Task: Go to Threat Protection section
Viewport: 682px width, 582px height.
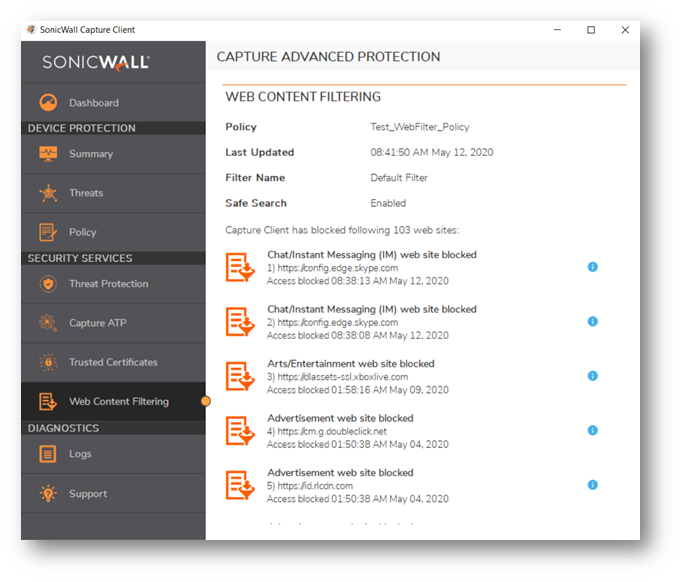Action: 108,284
